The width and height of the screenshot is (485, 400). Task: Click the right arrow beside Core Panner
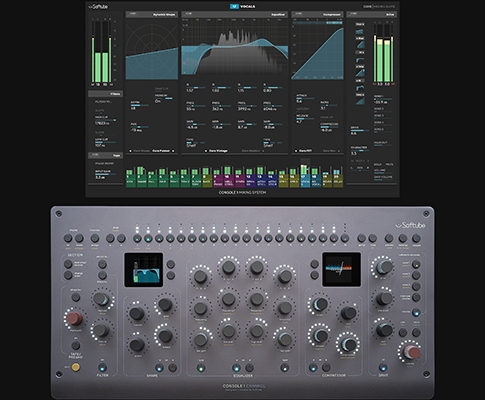(x=173, y=151)
